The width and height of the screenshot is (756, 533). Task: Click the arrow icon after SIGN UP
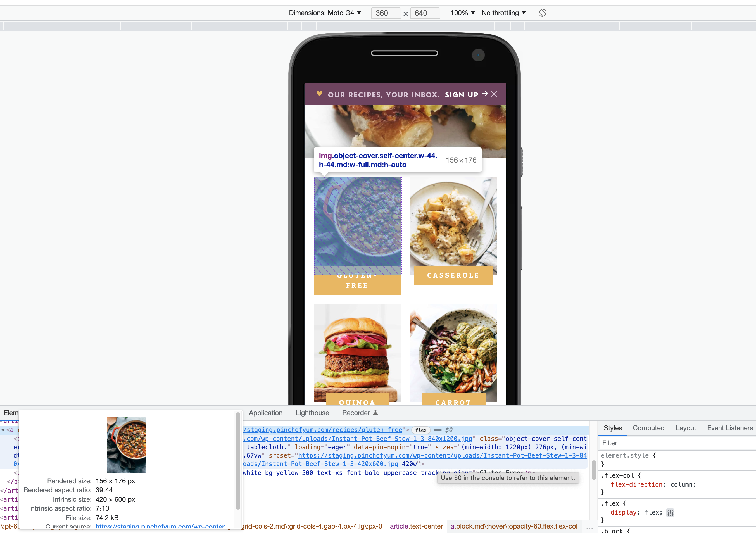485,94
